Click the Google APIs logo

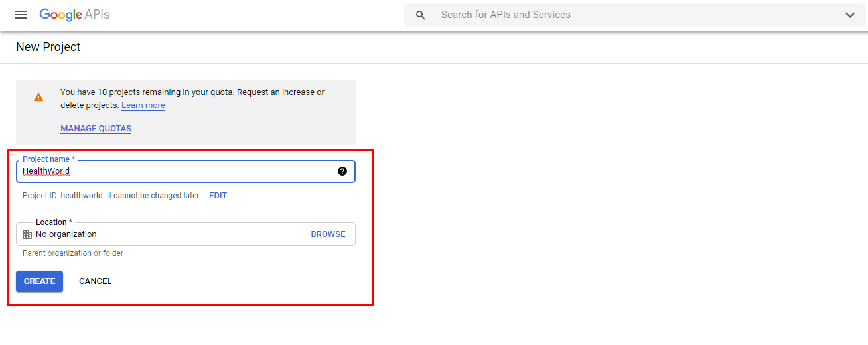(74, 15)
